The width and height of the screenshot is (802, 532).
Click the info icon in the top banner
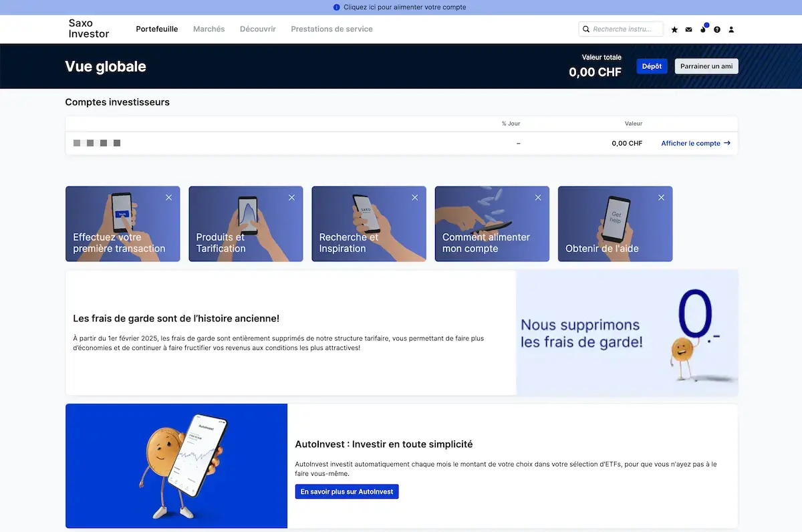[337, 7]
